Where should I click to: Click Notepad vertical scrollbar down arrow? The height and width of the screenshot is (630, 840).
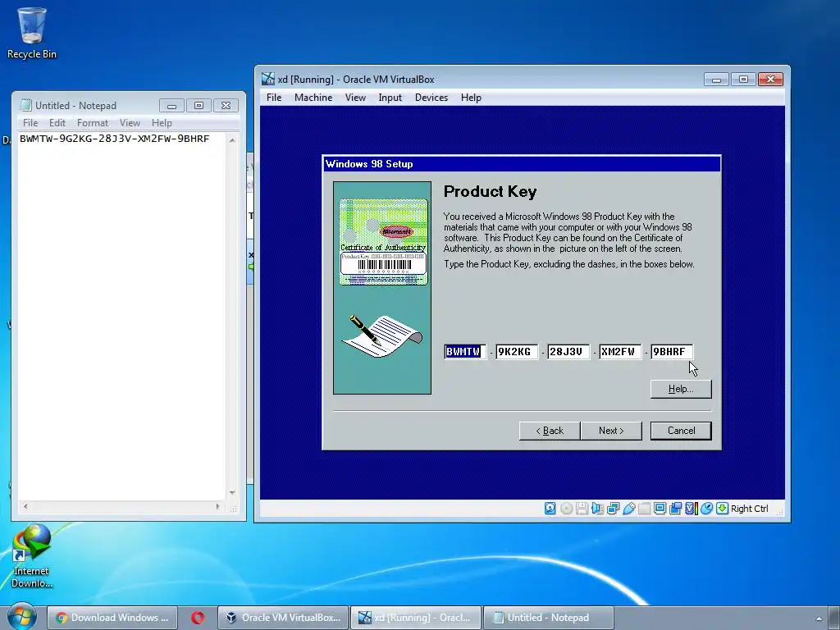click(232, 492)
